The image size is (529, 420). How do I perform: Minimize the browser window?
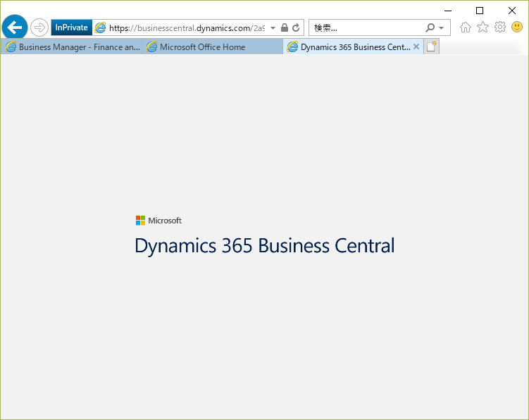448,11
